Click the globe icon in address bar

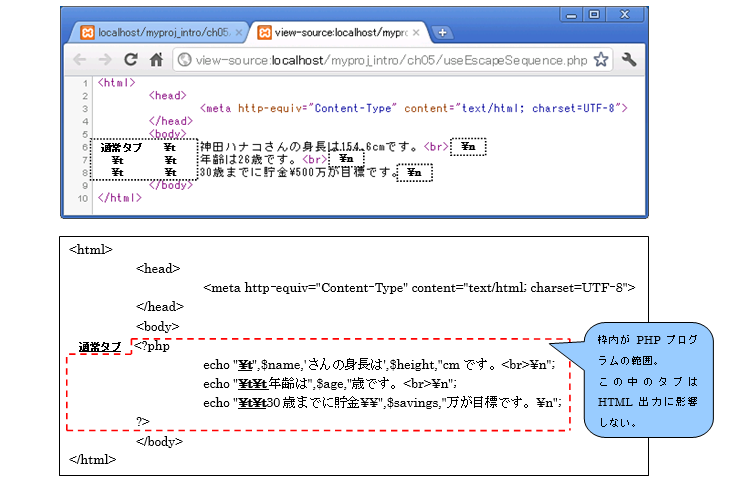pyautogui.click(x=184, y=60)
